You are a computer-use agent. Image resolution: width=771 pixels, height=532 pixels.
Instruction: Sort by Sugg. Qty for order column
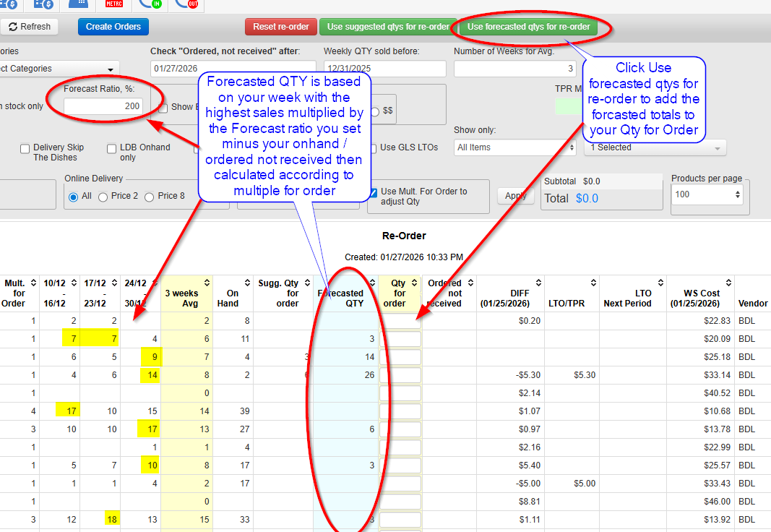307,283
